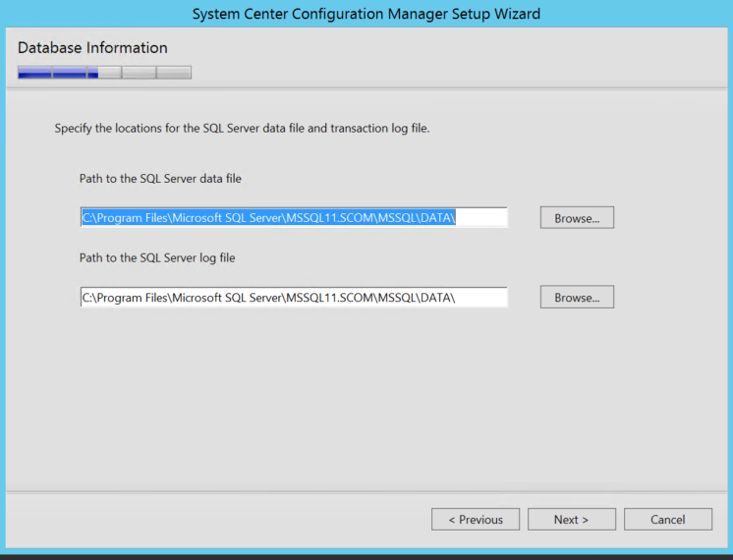Click the 'Path to the SQL Server log file' label
The width and height of the screenshot is (733, 560).
157,258
